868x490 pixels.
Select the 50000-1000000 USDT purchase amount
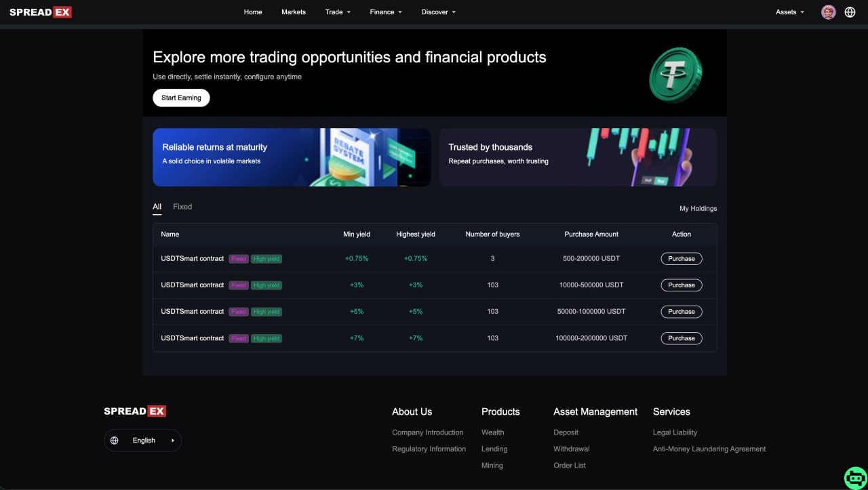tap(591, 312)
